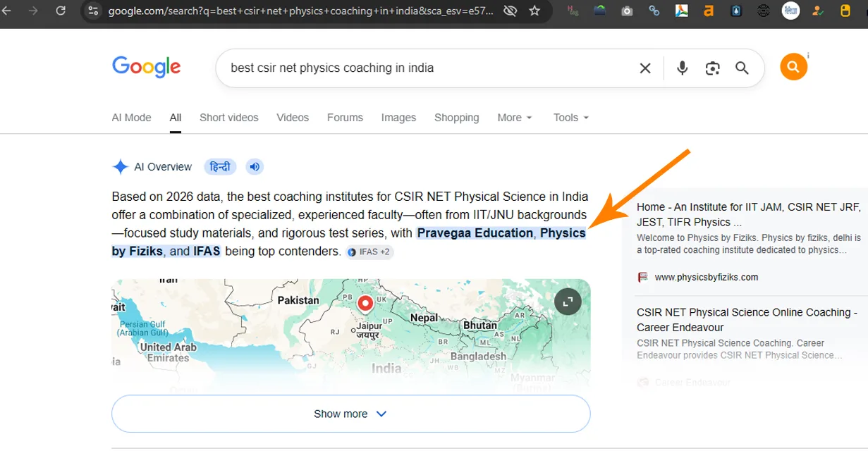Open the Videos tab
Image resolution: width=868 pixels, height=470 pixels.
click(x=293, y=118)
